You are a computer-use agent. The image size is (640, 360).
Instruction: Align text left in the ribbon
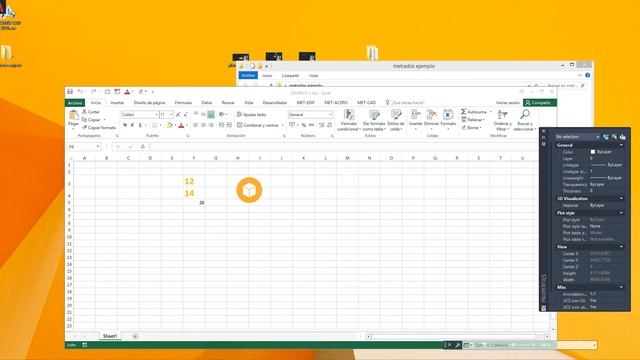coord(196,125)
